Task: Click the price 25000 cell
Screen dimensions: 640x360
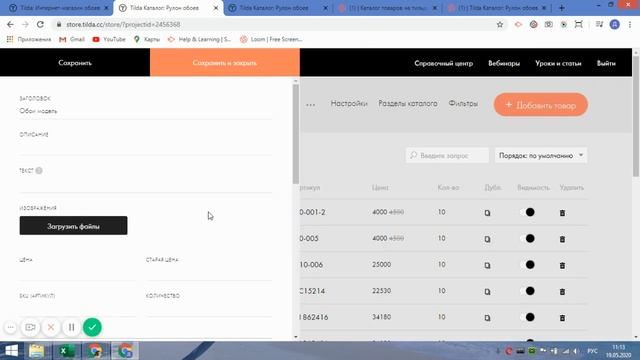Action: click(381, 264)
